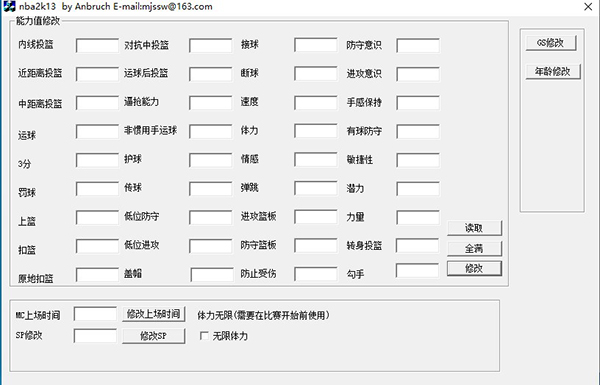This screenshot has width=600, height=385.
Task: Click the 修改SP button
Action: tap(154, 336)
